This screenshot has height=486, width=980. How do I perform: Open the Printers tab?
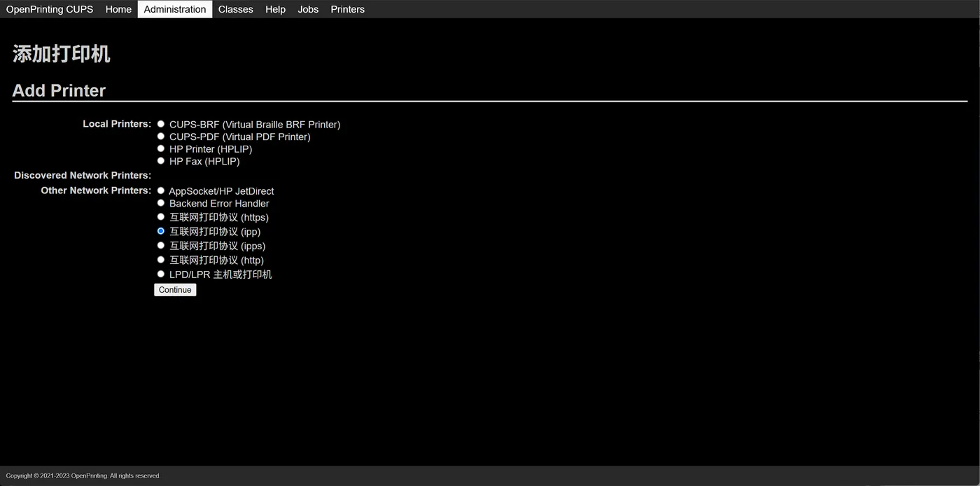click(347, 9)
